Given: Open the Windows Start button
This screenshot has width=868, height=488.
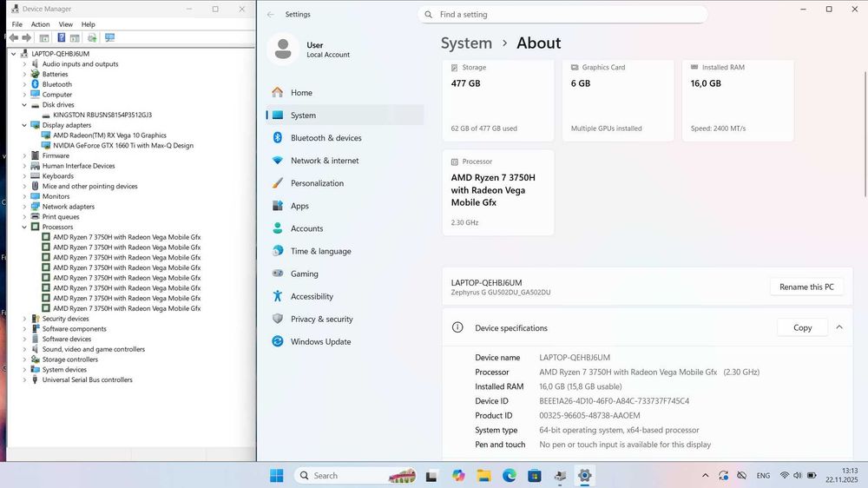Looking at the screenshot, I should coord(276,475).
